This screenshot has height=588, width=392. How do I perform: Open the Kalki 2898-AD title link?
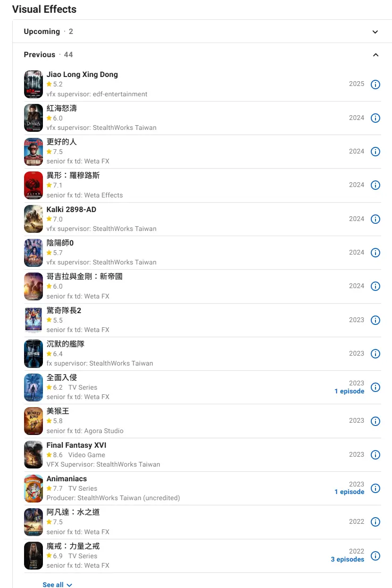(x=71, y=209)
